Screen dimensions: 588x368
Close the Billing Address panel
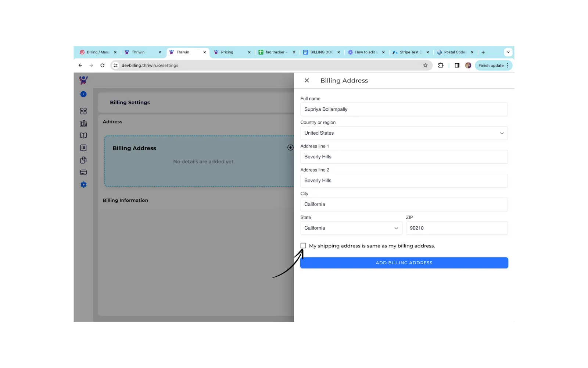coord(307,81)
